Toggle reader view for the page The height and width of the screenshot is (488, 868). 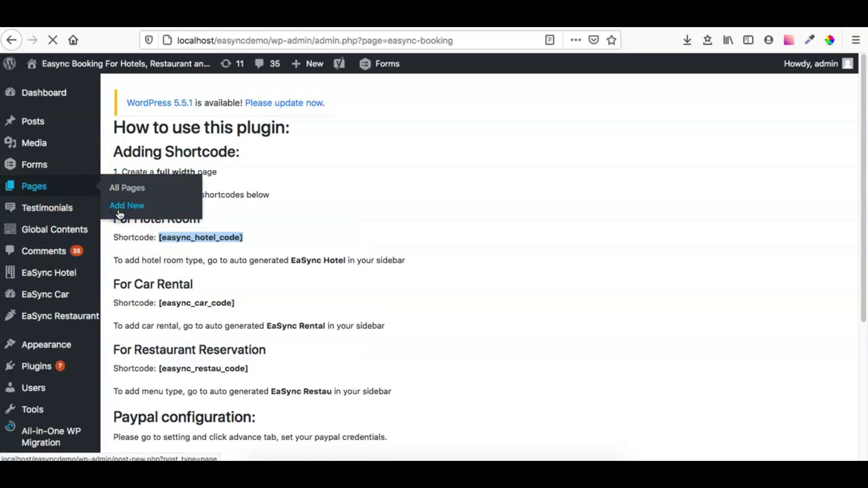549,40
